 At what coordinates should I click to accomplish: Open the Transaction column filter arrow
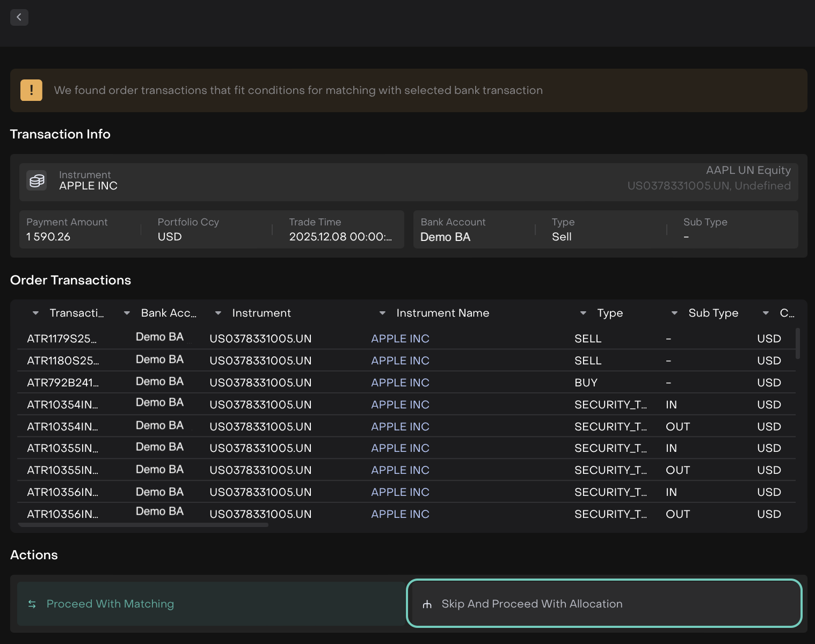pyautogui.click(x=35, y=313)
